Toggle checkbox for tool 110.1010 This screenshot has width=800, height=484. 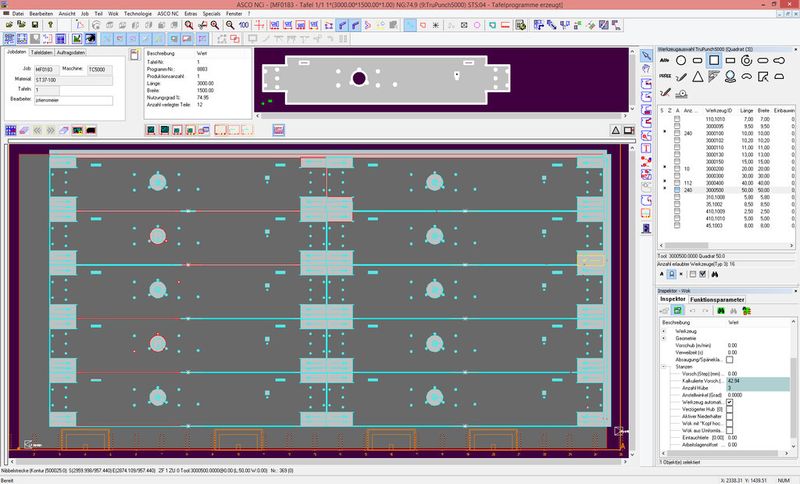(677, 119)
